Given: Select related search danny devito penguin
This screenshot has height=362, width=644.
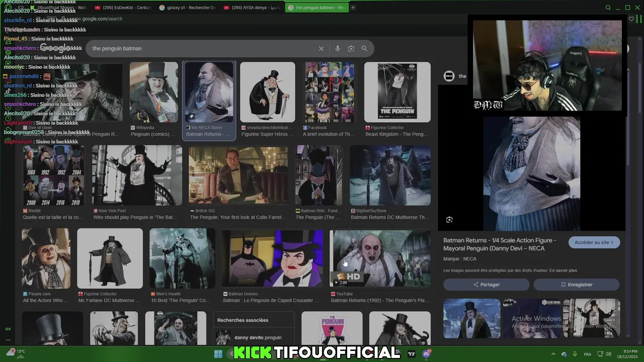Looking at the screenshot, I should (x=254, y=337).
